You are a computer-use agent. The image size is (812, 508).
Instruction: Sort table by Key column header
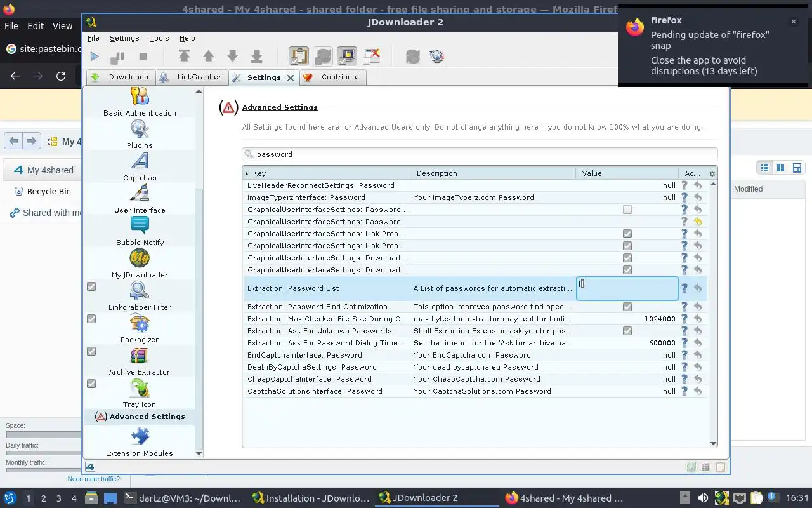tap(327, 173)
